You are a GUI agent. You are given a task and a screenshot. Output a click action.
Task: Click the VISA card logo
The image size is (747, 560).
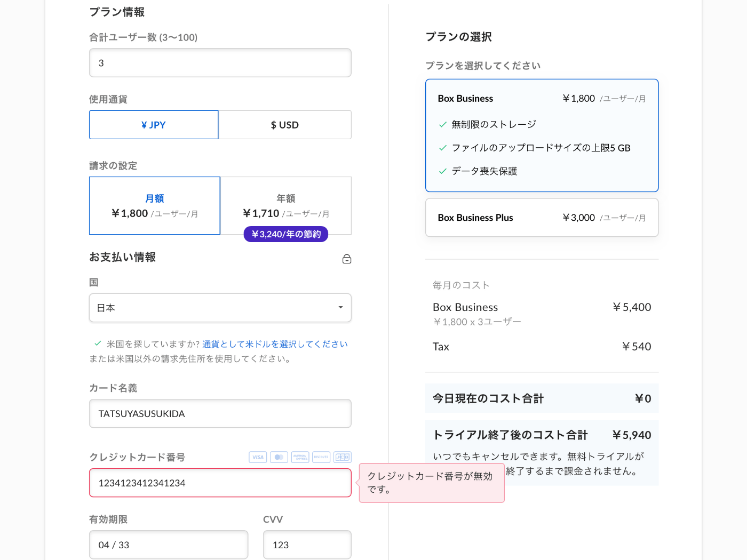(x=258, y=457)
